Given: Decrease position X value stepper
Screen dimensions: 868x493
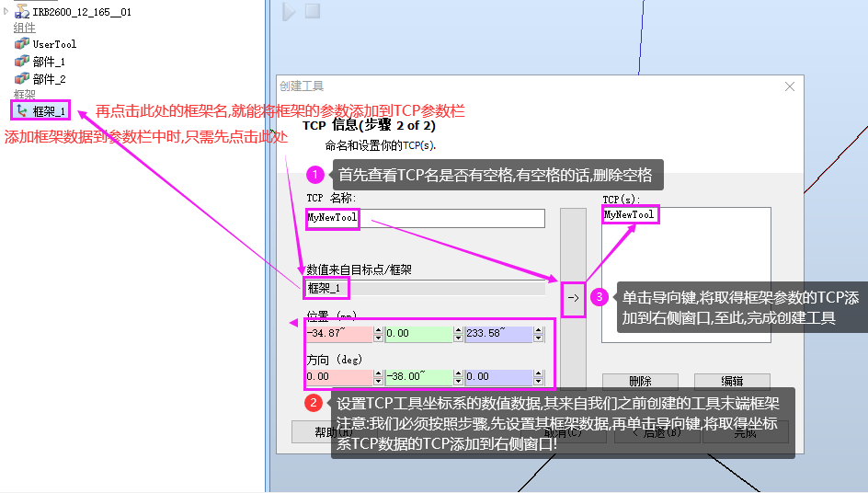Looking at the screenshot, I should [x=378, y=338].
